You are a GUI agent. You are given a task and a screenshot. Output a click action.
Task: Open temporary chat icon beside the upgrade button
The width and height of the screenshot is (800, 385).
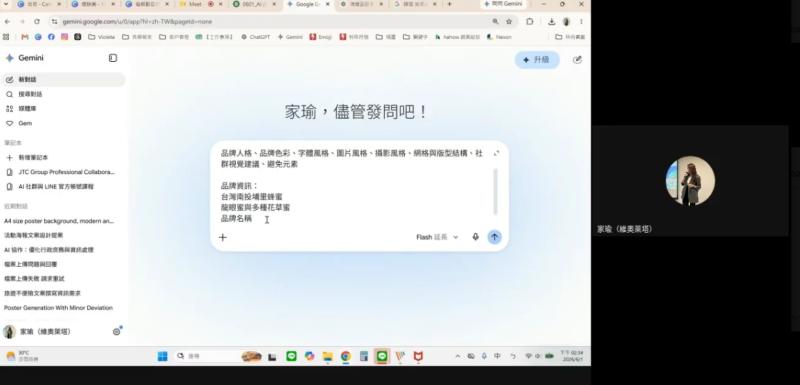(577, 60)
